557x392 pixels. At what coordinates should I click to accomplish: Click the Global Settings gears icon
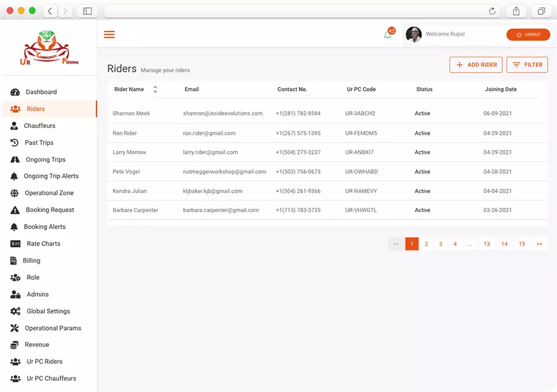(15, 311)
